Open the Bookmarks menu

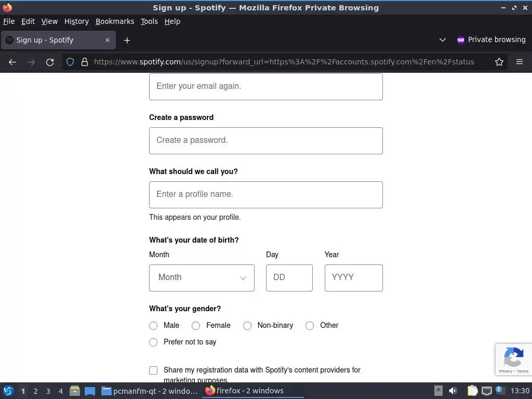coord(115,21)
